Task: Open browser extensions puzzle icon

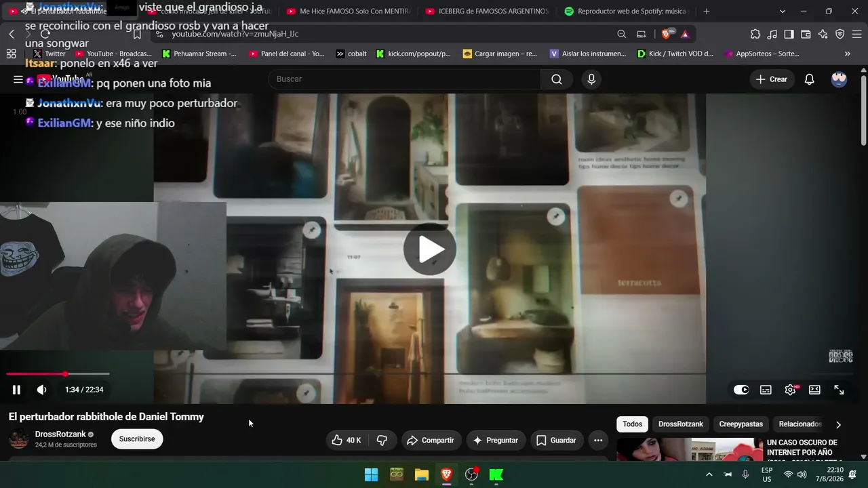Action: click(x=755, y=34)
